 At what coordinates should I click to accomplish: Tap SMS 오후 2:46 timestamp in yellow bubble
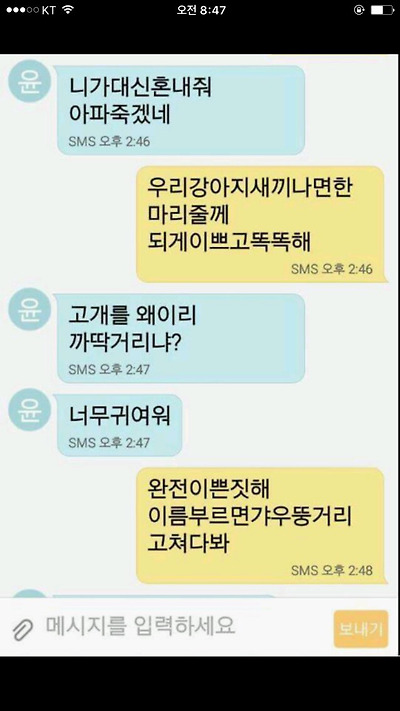[x=332, y=268]
